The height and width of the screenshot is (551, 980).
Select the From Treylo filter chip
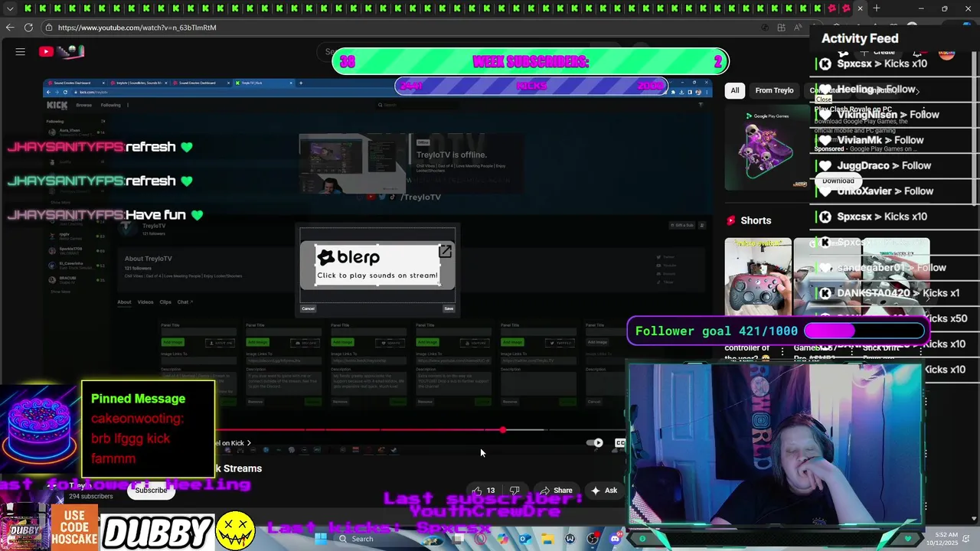click(774, 90)
